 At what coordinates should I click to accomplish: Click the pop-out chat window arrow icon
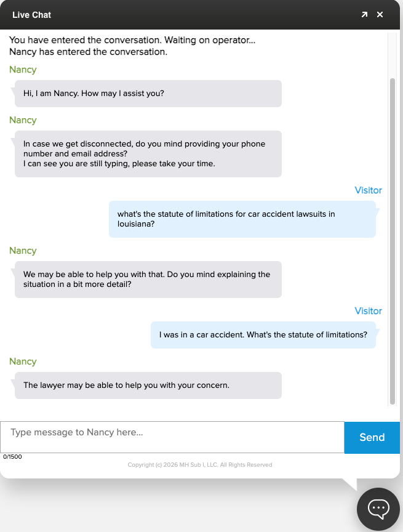point(364,14)
